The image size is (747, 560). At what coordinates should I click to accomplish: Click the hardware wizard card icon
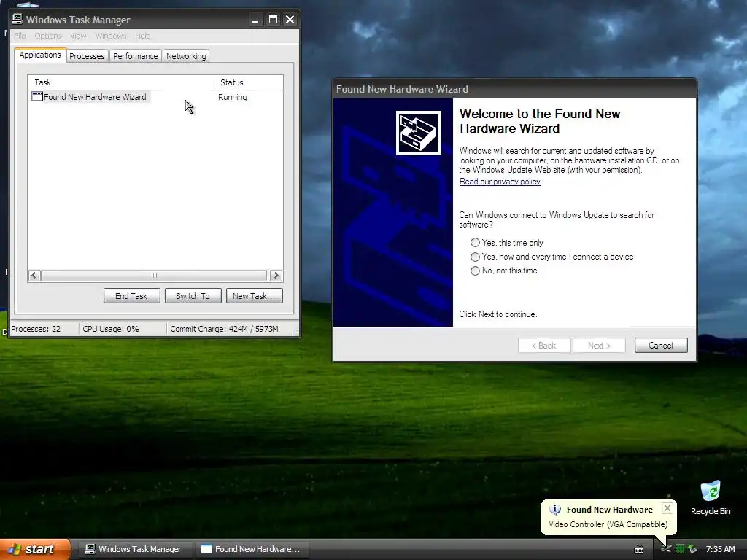pyautogui.click(x=418, y=133)
